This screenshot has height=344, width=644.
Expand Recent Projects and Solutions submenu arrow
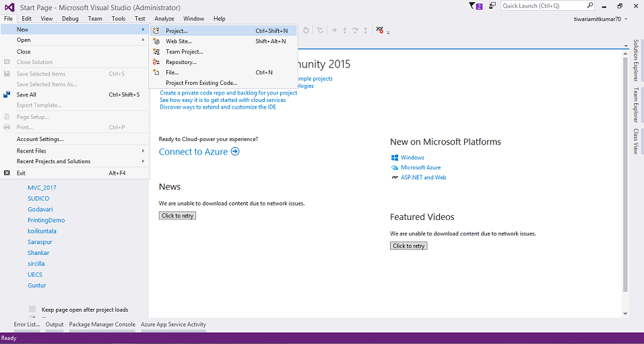143,161
